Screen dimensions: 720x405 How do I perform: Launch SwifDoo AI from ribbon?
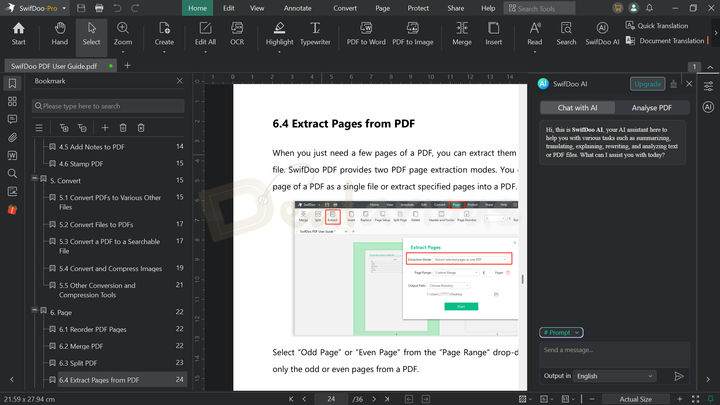(602, 34)
